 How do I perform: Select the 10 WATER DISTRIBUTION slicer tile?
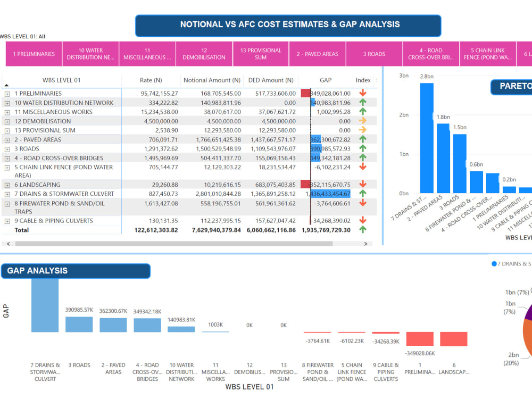(x=90, y=54)
